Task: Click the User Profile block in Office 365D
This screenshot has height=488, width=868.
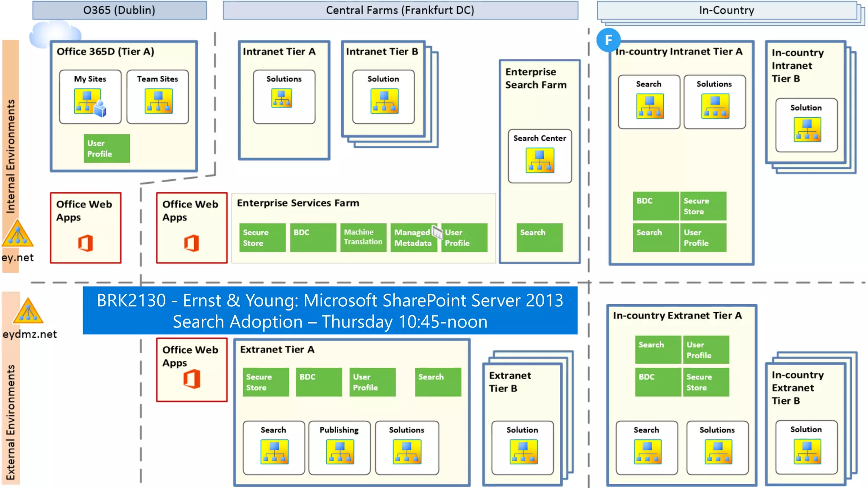Action: point(106,149)
